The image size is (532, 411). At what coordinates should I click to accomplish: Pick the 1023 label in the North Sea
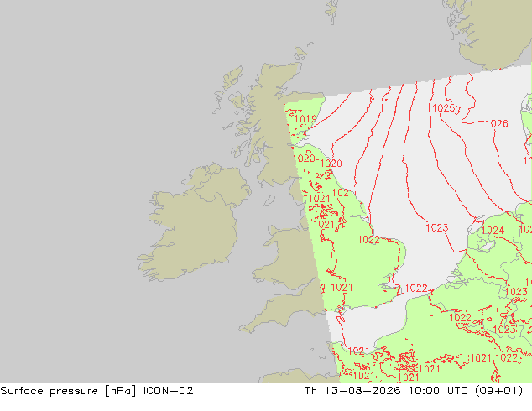pos(437,227)
